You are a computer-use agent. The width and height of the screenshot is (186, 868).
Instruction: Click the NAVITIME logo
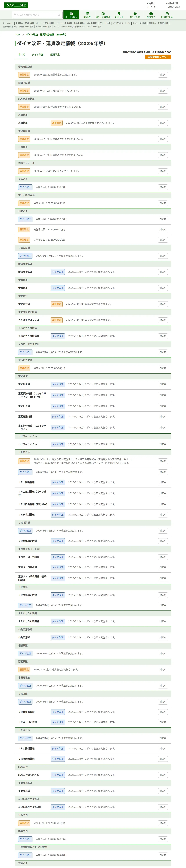pos(16,5)
